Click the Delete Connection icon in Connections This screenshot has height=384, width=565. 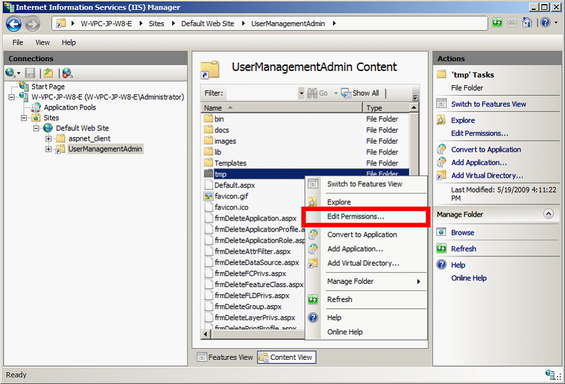67,73
